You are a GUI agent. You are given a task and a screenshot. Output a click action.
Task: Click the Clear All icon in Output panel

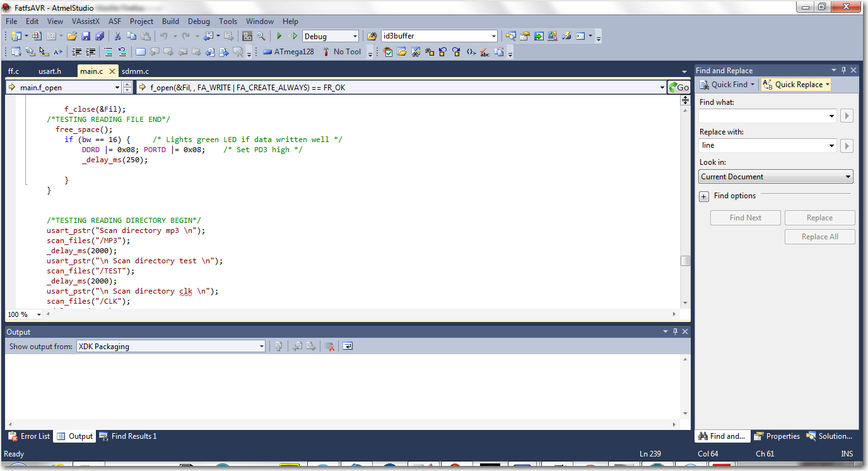click(x=329, y=346)
